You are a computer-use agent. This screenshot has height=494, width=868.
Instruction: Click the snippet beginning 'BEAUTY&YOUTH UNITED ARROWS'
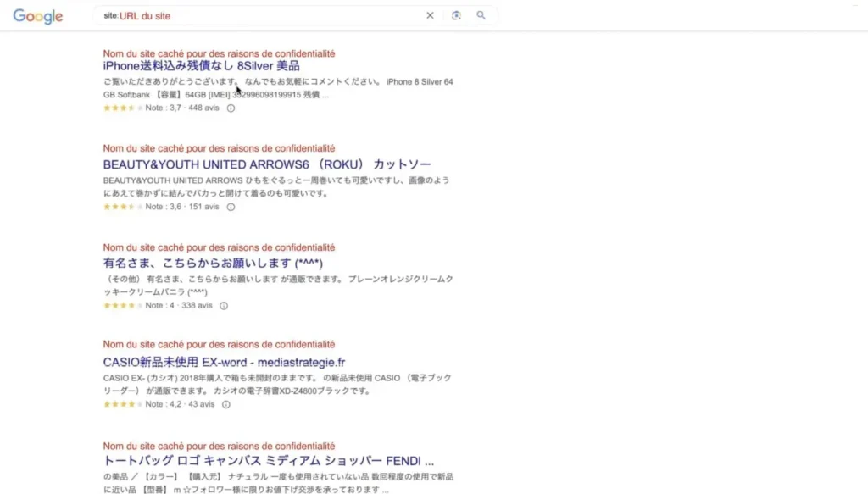point(276,187)
